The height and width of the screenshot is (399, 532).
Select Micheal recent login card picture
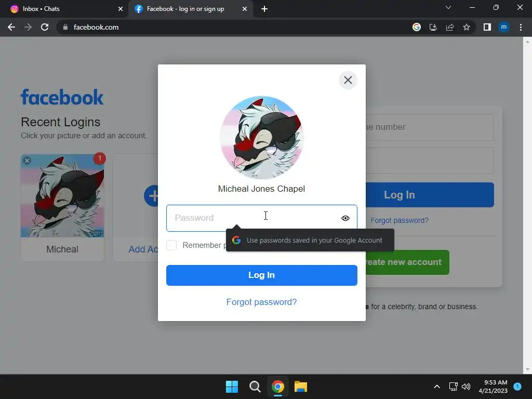coord(62,196)
